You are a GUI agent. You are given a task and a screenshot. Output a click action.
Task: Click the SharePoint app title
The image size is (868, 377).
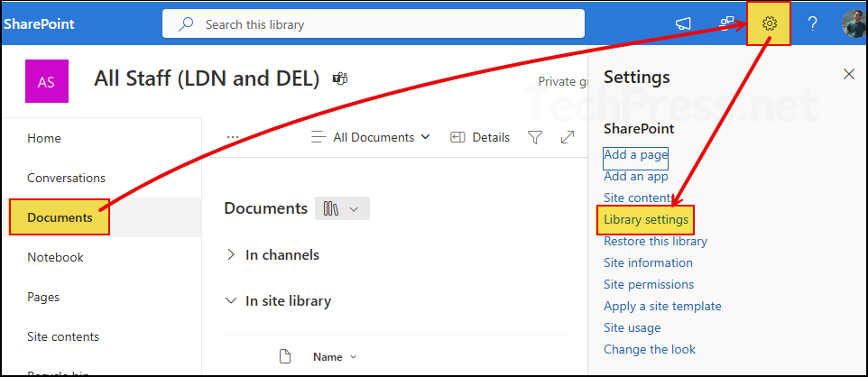pyautogui.click(x=39, y=23)
